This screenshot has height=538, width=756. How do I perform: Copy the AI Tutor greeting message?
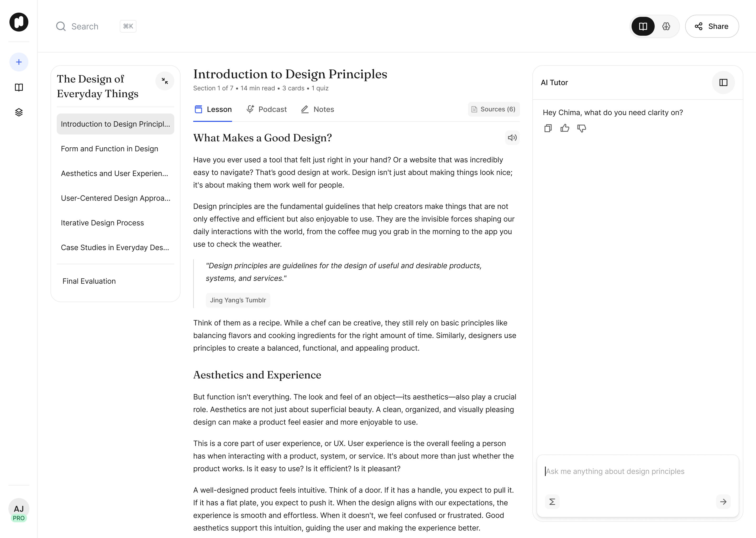click(548, 128)
